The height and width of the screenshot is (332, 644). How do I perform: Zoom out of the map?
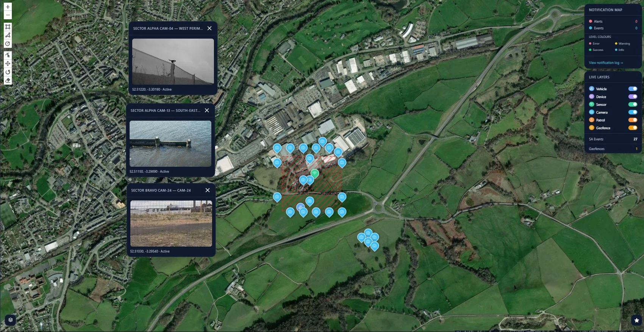[x=8, y=15]
